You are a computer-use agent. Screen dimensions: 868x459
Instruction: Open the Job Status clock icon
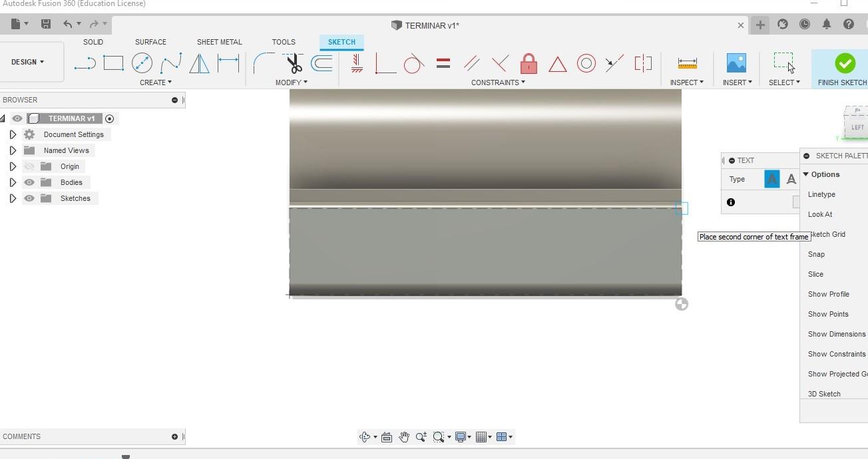(804, 25)
